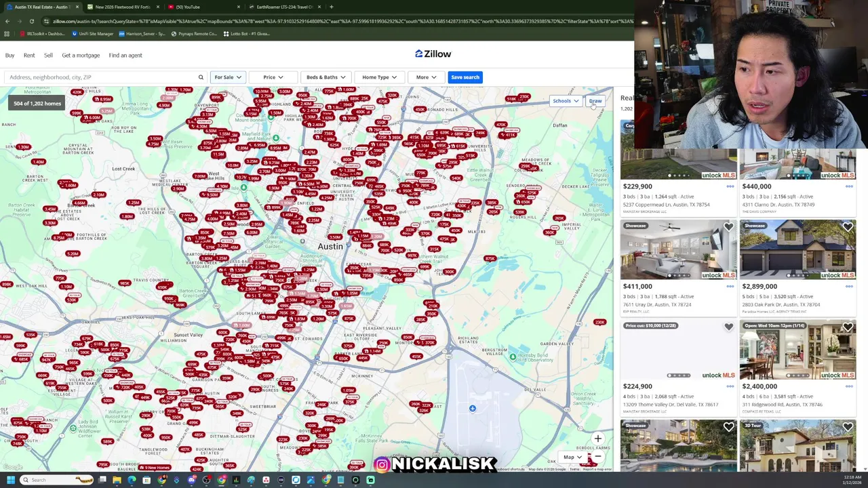868x488 pixels.
Task: Open three-dot menu for the $224,900 listing
Action: coord(730,386)
